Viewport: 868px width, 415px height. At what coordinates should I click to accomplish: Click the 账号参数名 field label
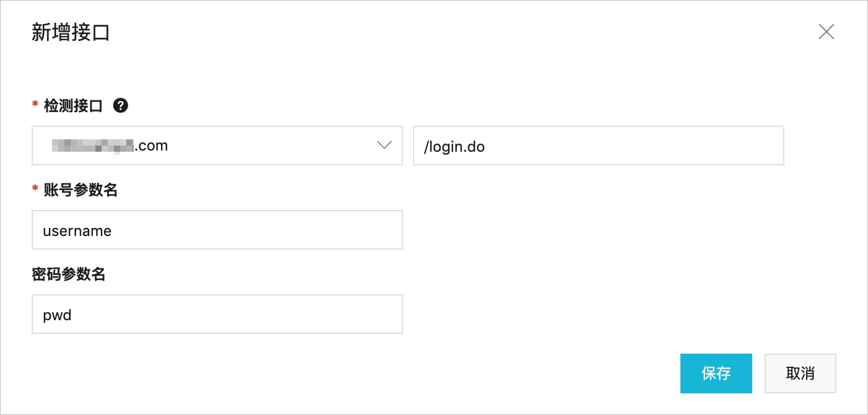(x=80, y=190)
